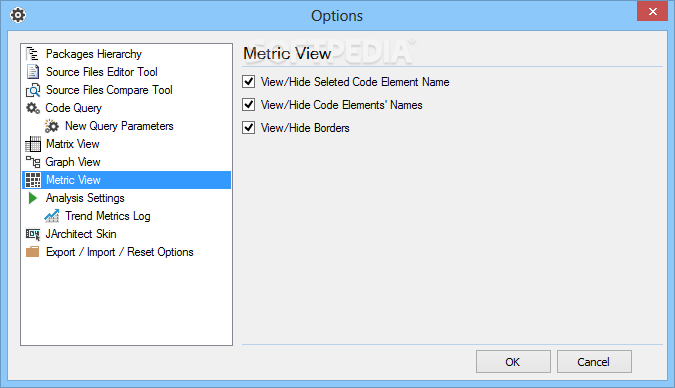
Task: Click the Code Query gears icon
Action: [33, 108]
